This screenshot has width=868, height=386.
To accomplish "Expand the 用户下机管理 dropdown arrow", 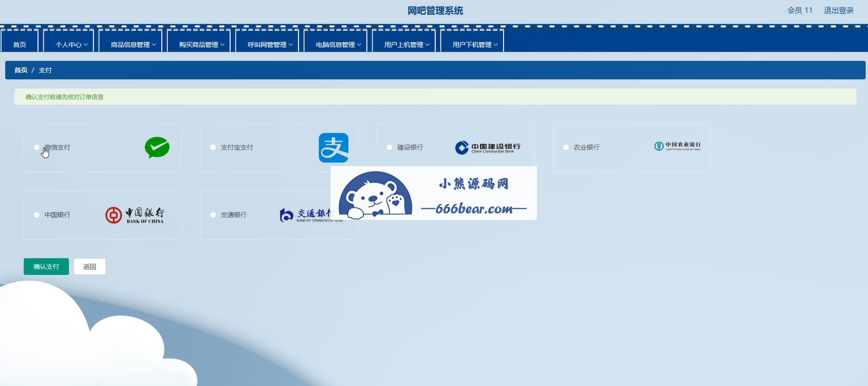I will 495,45.
